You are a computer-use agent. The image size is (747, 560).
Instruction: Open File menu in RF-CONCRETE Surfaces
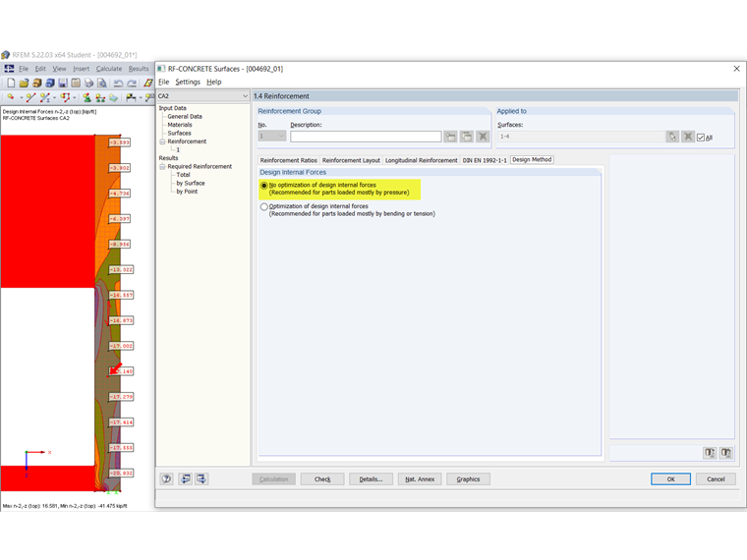[x=163, y=82]
